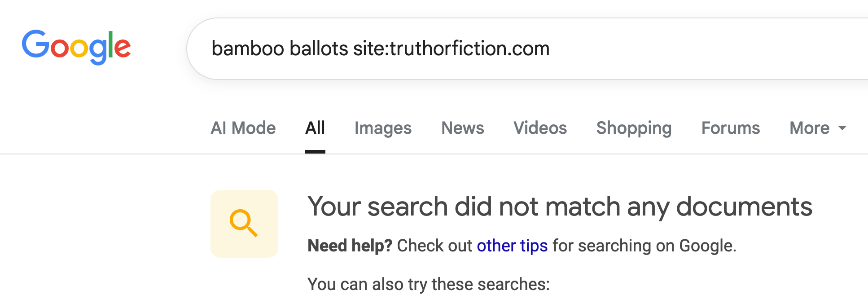Click the word "ballots" in the query

coord(319,48)
